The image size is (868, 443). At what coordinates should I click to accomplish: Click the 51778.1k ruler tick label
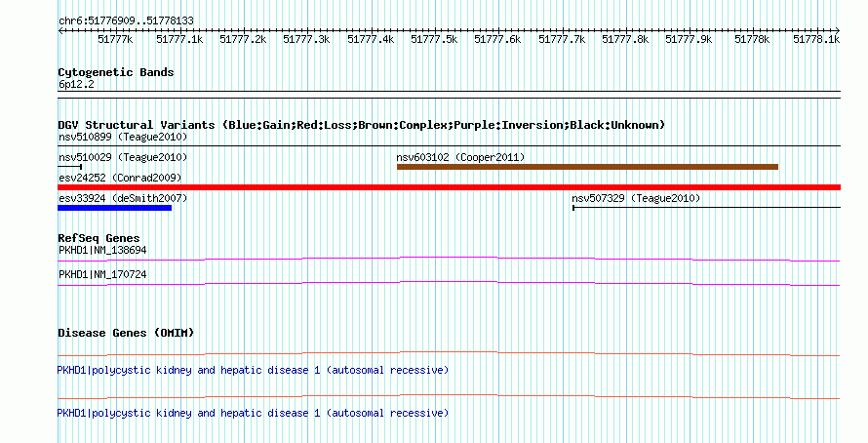(816, 39)
